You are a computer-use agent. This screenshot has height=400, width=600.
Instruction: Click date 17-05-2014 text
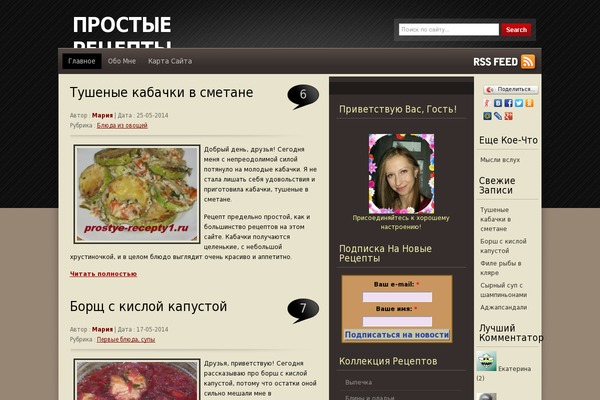[152, 329]
